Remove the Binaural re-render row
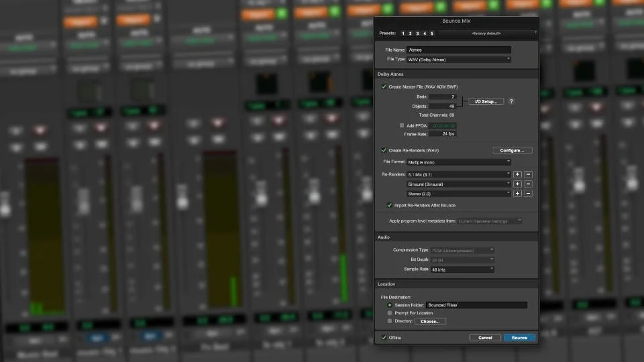 click(528, 184)
